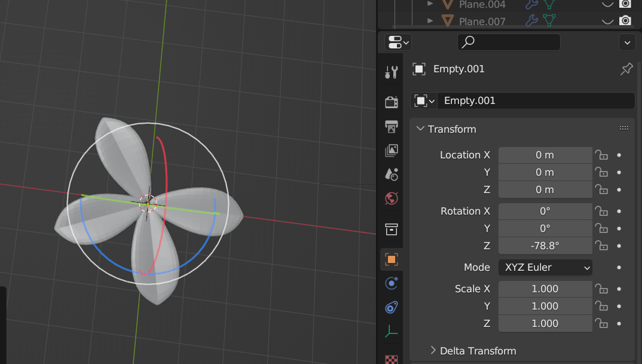
Task: Click the animate dot for Location Z
Action: (619, 189)
